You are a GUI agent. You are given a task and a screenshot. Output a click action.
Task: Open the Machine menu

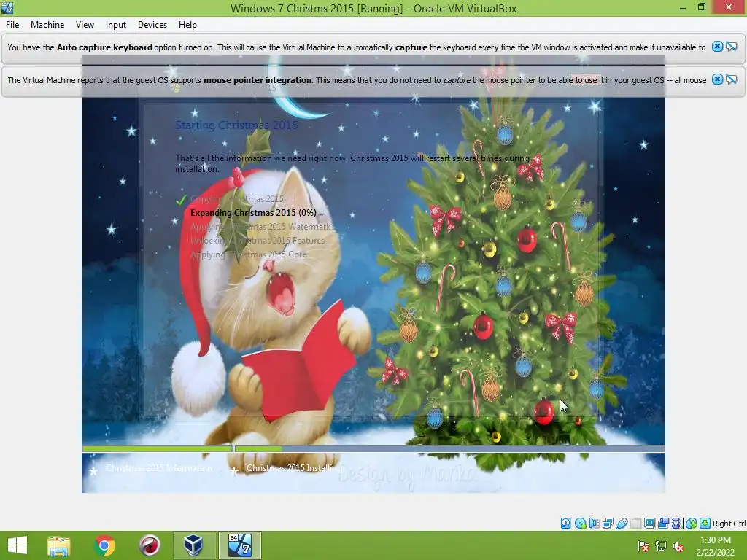[x=47, y=25]
